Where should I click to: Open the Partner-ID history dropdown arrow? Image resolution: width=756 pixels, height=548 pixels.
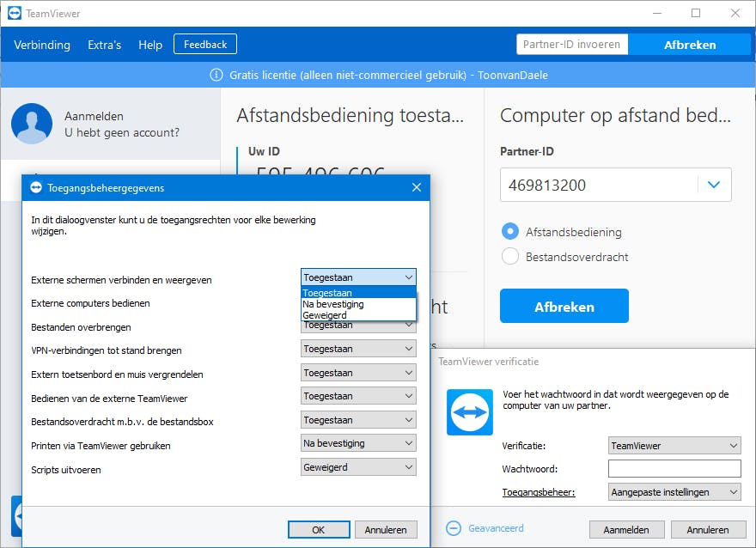714,185
